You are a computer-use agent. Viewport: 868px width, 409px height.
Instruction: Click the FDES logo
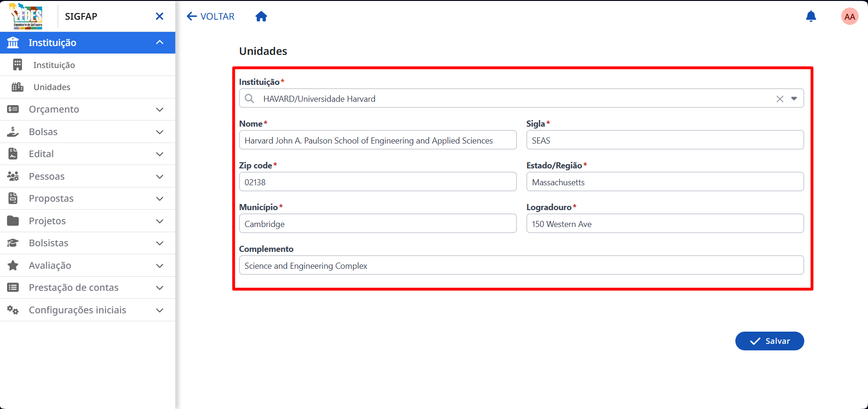(x=27, y=16)
